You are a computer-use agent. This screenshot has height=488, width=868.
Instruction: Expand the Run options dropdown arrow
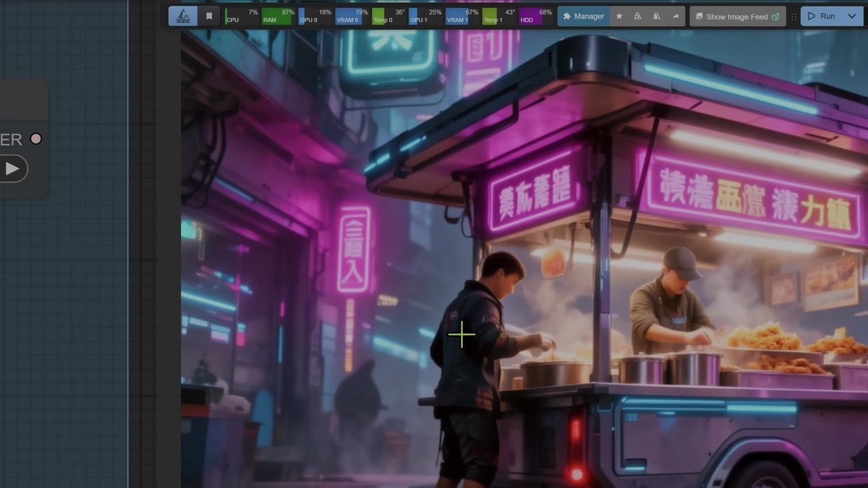coord(851,16)
